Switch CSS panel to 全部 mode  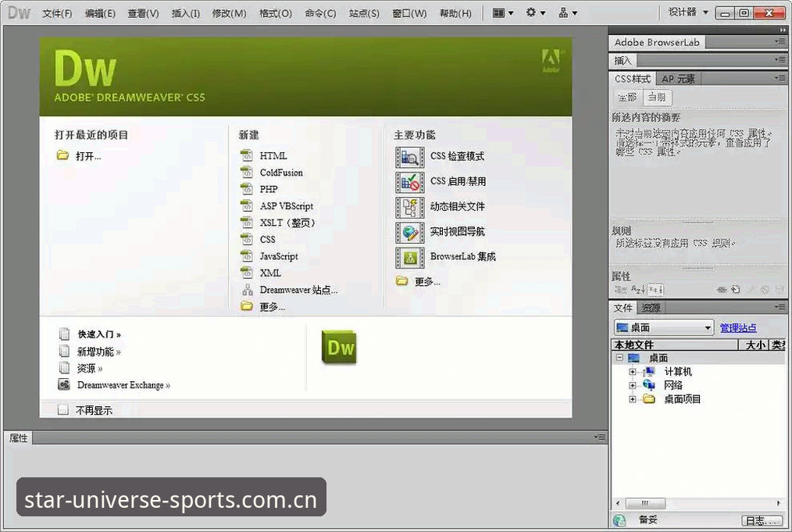click(628, 97)
